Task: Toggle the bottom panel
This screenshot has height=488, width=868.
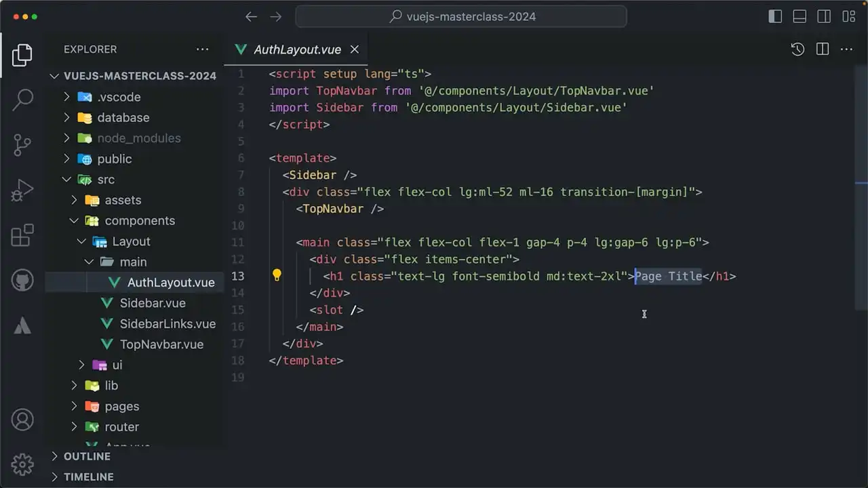Action: click(x=800, y=17)
